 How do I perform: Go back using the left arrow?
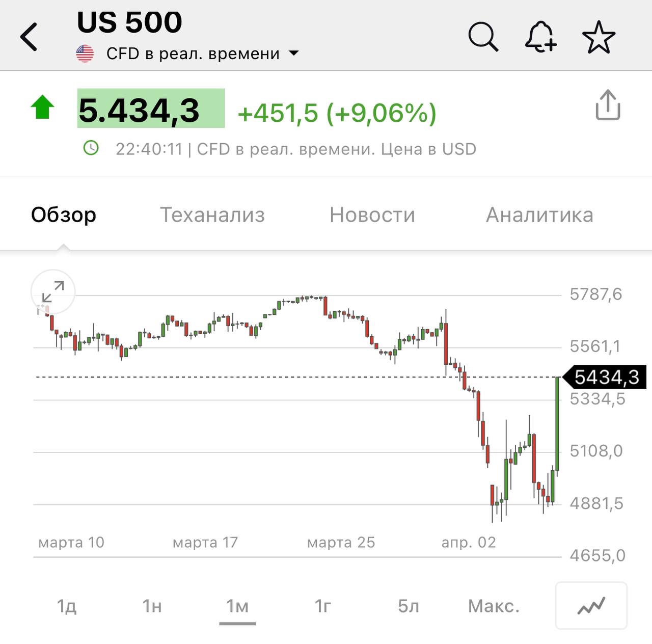(29, 37)
